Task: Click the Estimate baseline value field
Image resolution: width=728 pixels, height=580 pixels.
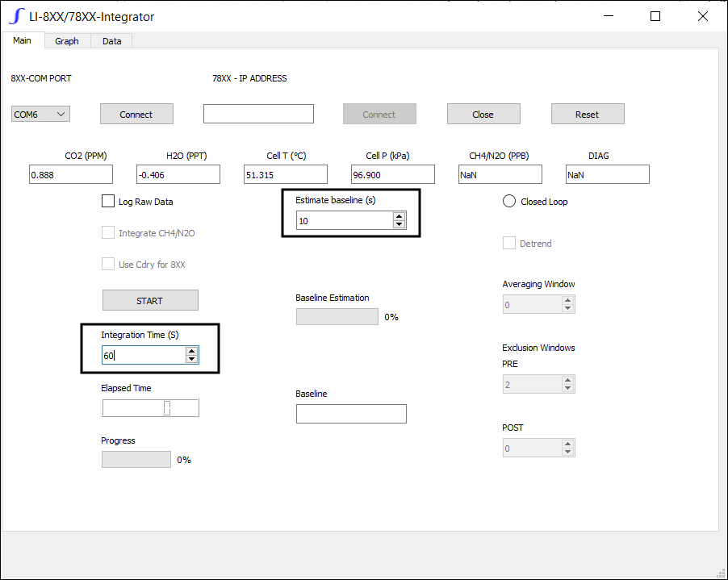Action: [345, 221]
